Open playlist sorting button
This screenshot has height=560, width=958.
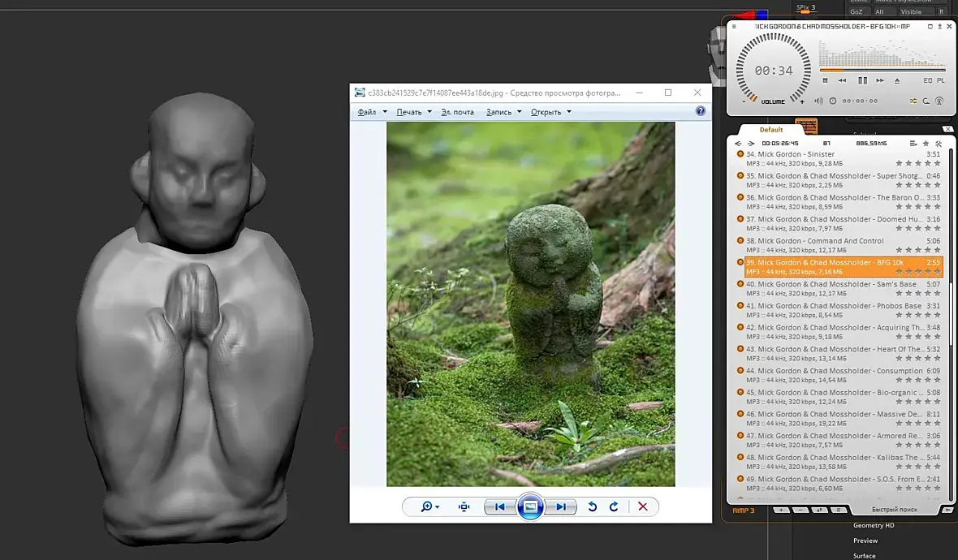point(820,510)
